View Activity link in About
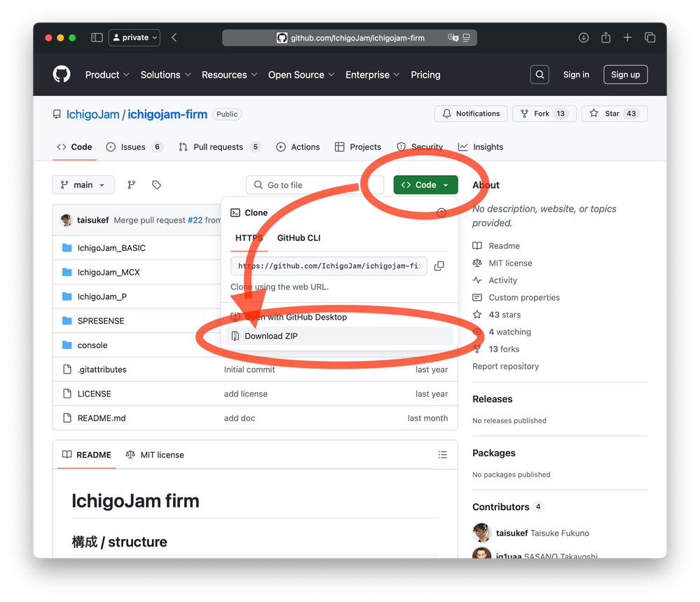Screen dimensions: 700x602 (495, 280)
